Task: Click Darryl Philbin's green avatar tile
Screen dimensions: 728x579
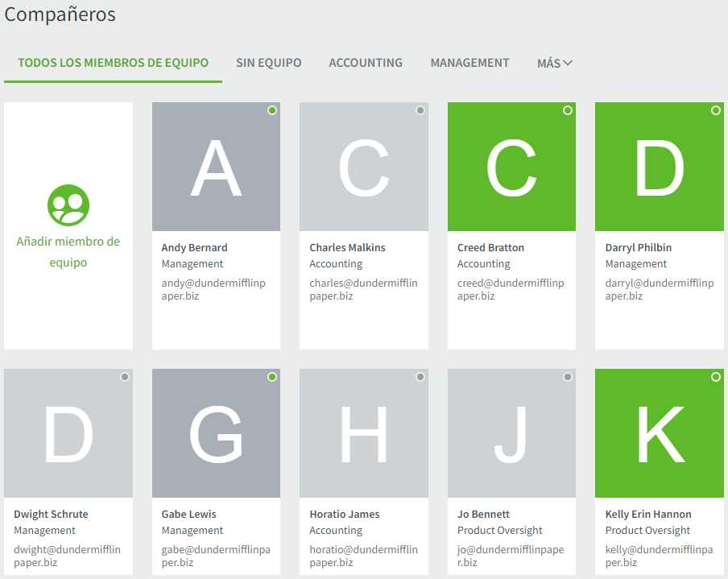Action: click(x=660, y=167)
